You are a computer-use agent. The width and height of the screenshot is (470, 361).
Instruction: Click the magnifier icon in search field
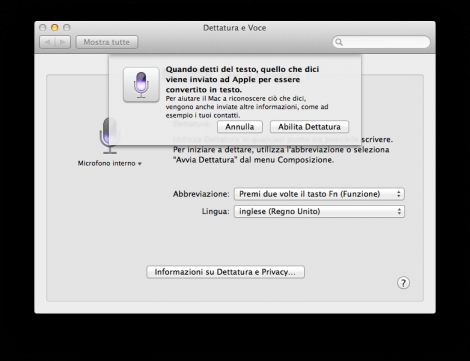(339, 42)
